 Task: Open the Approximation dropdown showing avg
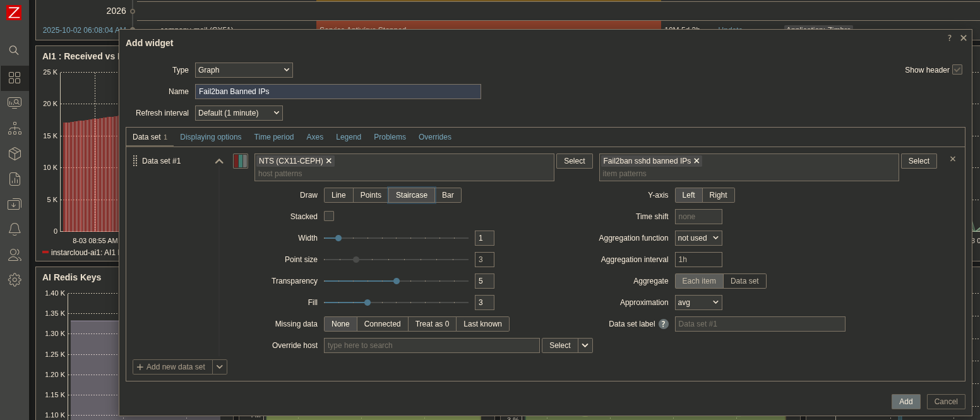(x=698, y=303)
